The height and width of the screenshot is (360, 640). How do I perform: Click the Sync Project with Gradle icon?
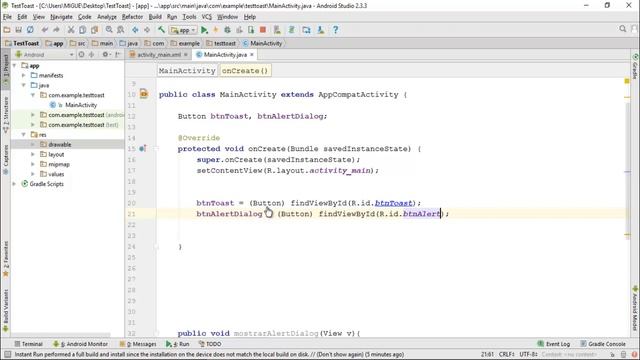[292, 30]
